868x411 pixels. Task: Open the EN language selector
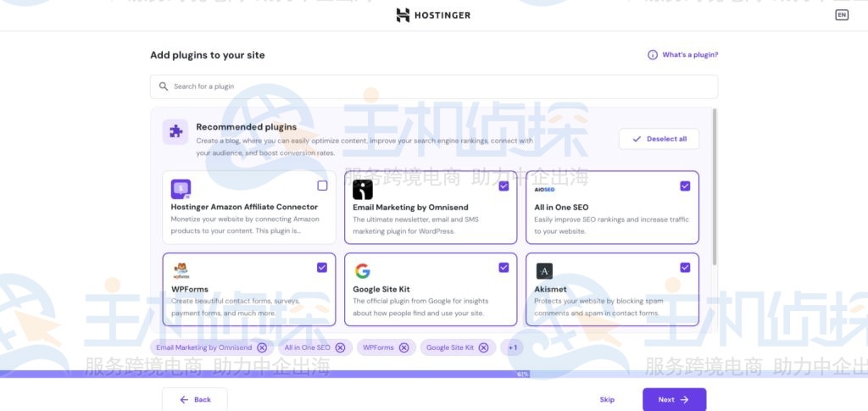pyautogui.click(x=842, y=15)
